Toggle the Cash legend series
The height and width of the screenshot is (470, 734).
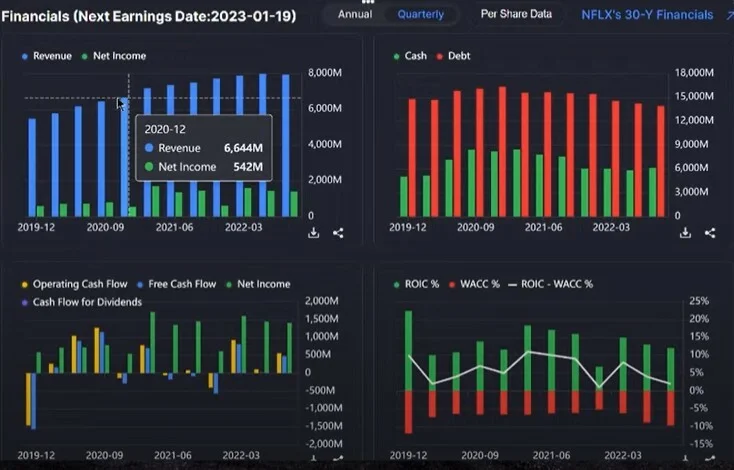tap(410, 56)
